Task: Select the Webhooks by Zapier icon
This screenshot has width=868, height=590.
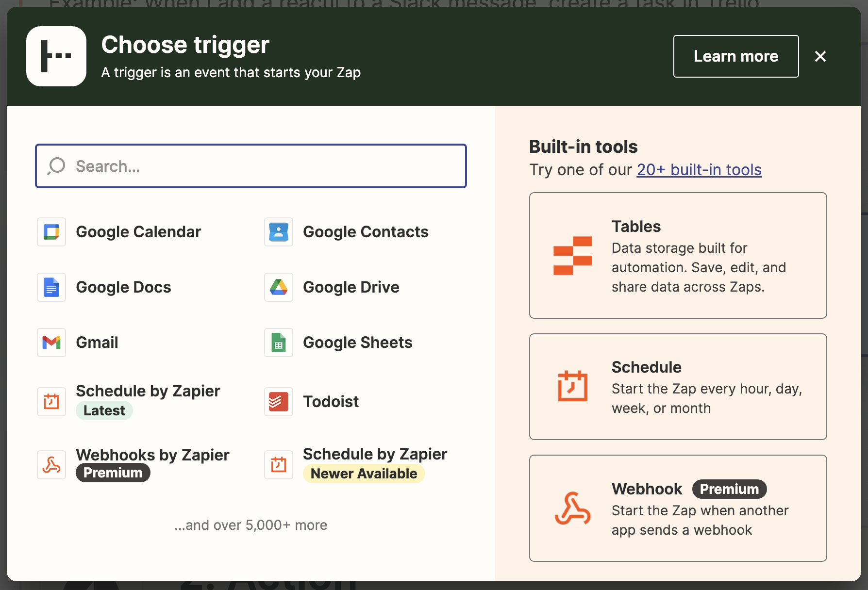Action: [x=51, y=465]
